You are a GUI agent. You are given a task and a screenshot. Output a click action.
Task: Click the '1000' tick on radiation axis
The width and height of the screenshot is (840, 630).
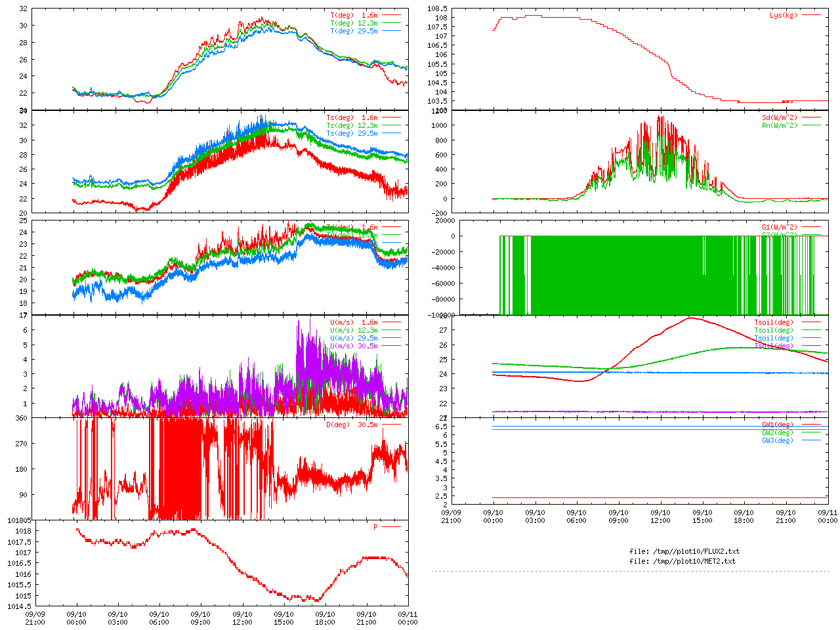[x=439, y=125]
